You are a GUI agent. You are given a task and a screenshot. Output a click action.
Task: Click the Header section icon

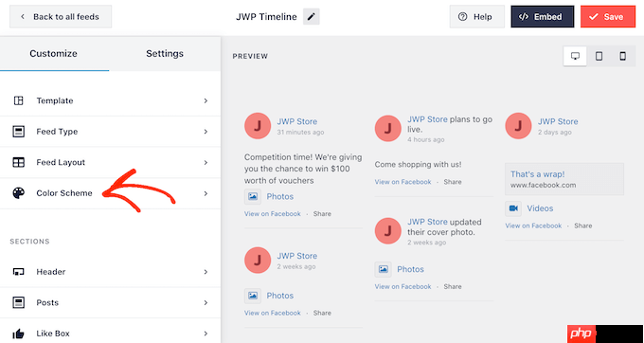19,272
